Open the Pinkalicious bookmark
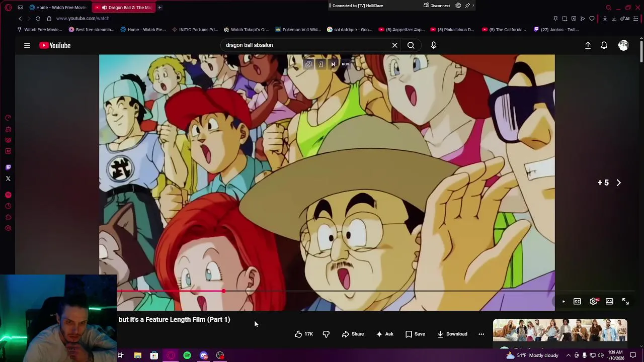Screen dimensions: 644x362 click(453, 30)
